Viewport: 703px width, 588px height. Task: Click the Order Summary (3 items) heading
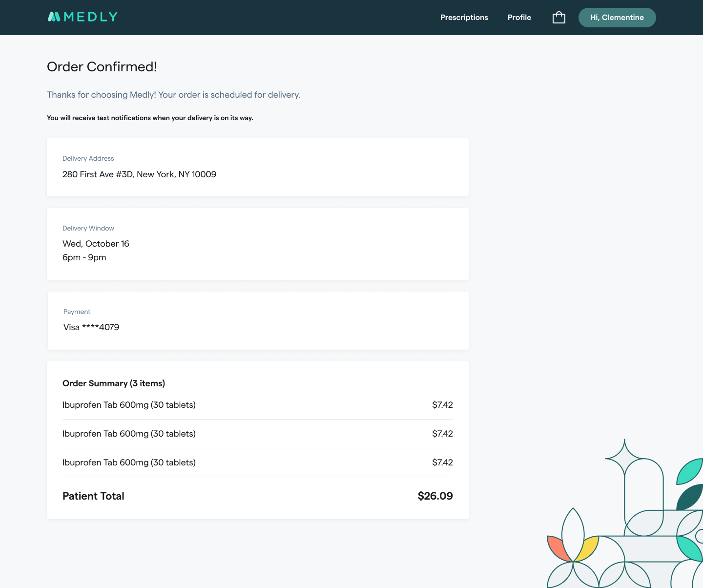[x=113, y=383]
